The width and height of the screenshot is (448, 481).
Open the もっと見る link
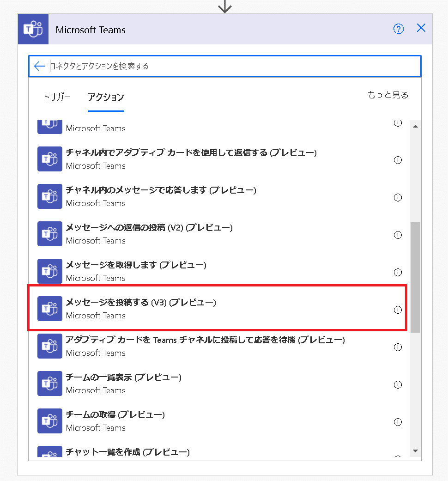pos(388,95)
